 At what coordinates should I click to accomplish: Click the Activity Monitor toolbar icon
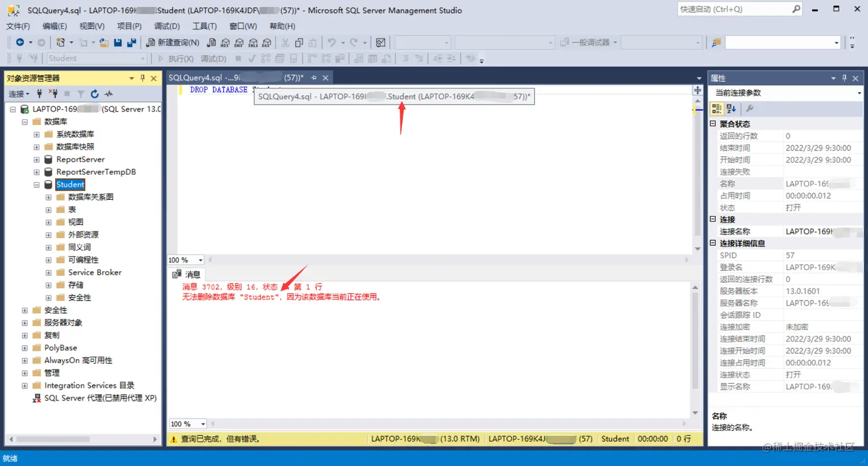tap(380, 43)
